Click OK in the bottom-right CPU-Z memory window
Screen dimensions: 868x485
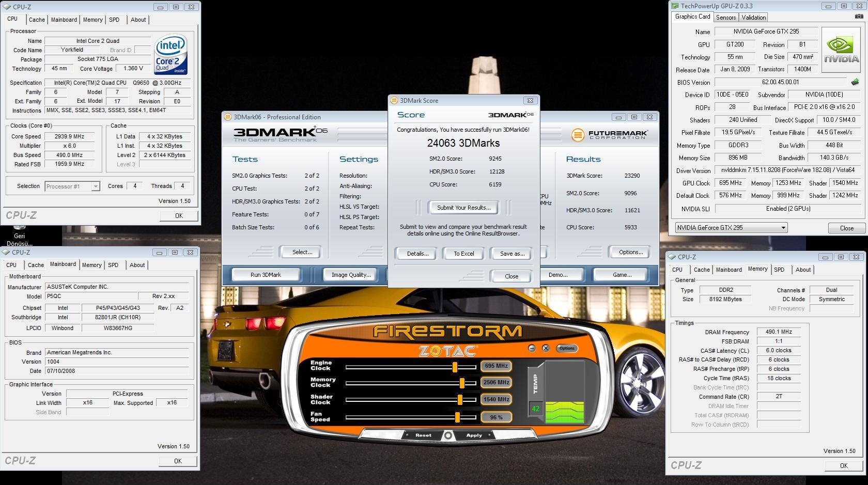pyautogui.click(x=844, y=466)
